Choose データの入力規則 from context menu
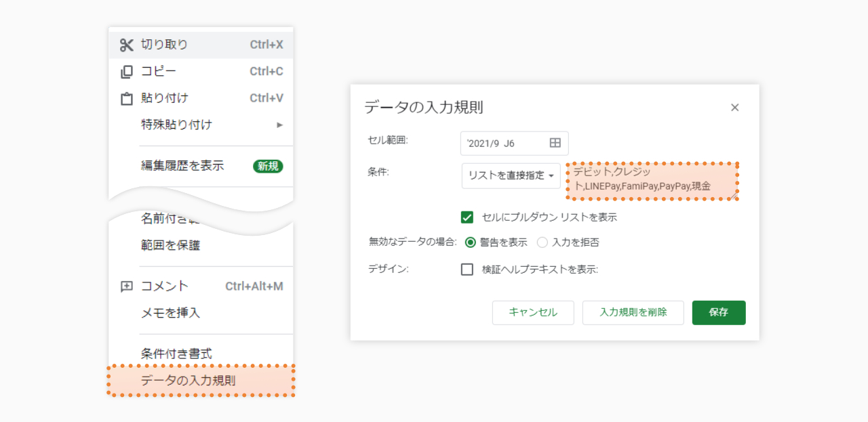The height and width of the screenshot is (422, 868). click(189, 381)
